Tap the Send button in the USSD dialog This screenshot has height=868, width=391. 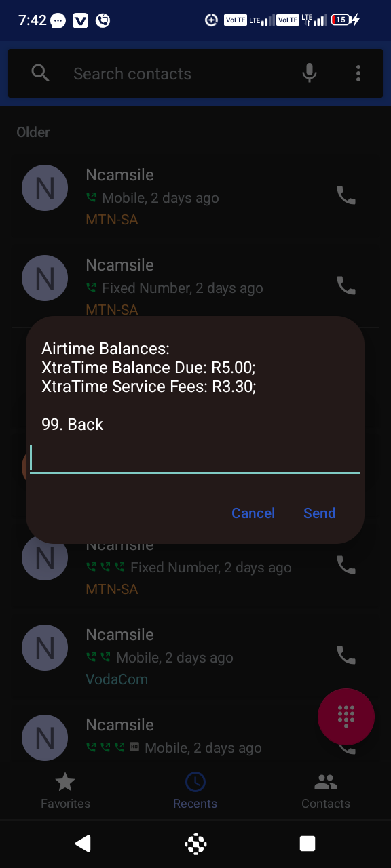(x=319, y=513)
